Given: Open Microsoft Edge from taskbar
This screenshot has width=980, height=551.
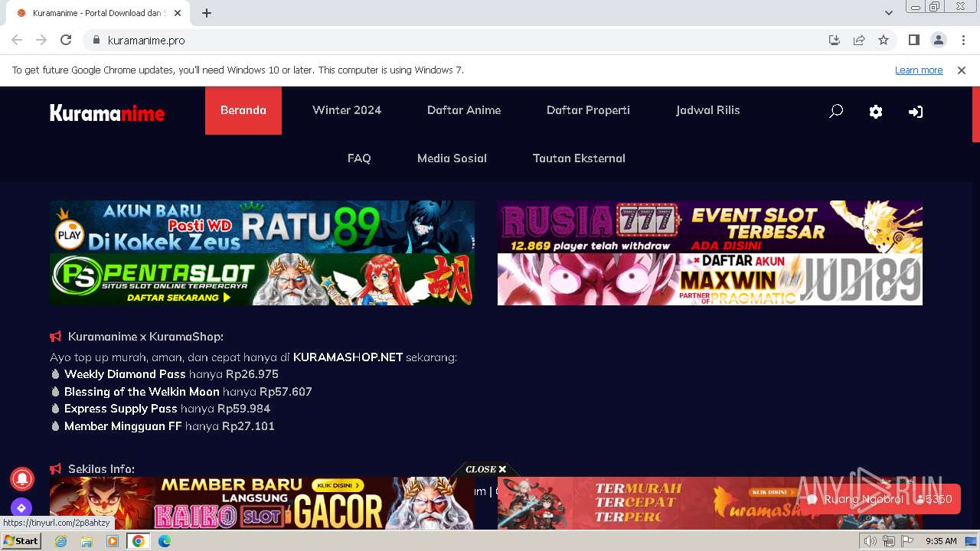Looking at the screenshot, I should pyautogui.click(x=165, y=541).
